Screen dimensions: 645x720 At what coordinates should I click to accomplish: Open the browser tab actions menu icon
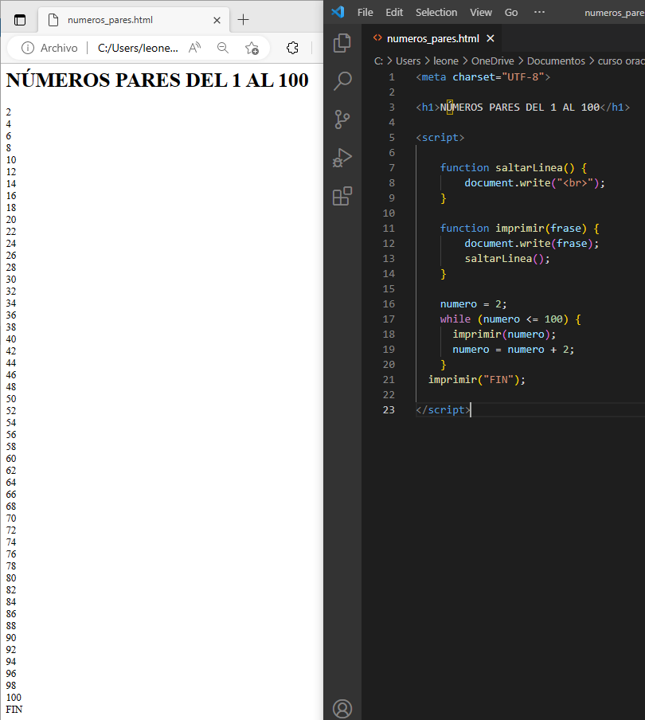point(20,20)
